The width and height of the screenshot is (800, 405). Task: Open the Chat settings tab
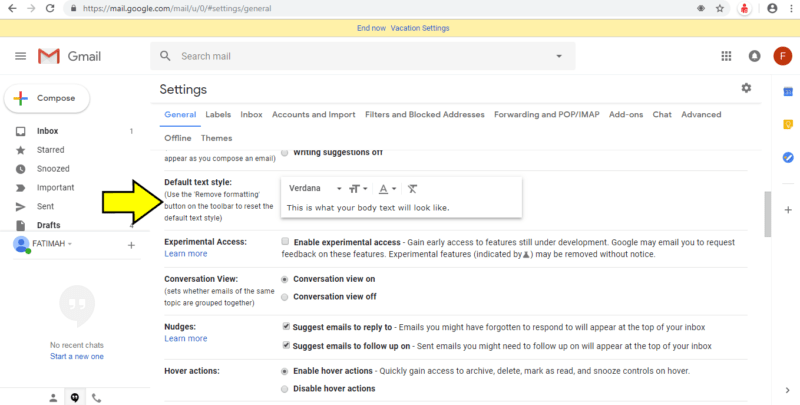[662, 114]
